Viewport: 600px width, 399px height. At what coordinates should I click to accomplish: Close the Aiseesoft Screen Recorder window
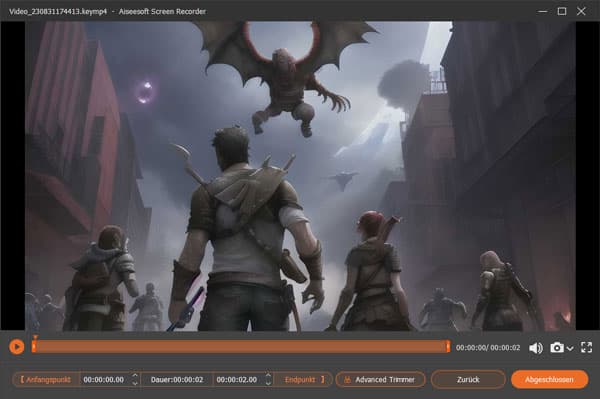pyautogui.click(x=581, y=11)
